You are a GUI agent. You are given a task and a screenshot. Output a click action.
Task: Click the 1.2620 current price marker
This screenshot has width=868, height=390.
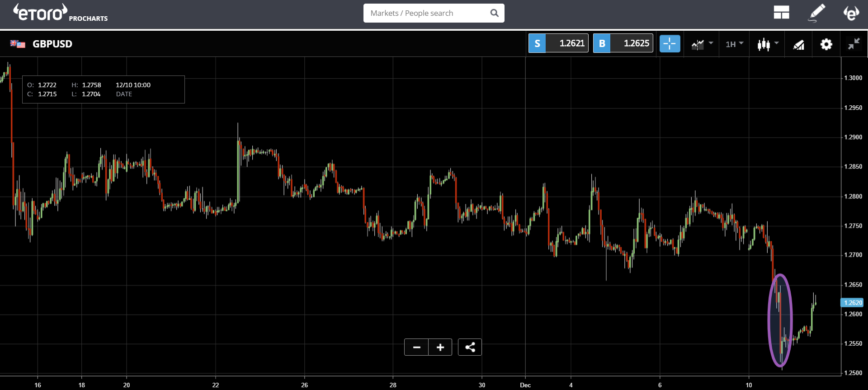click(852, 303)
